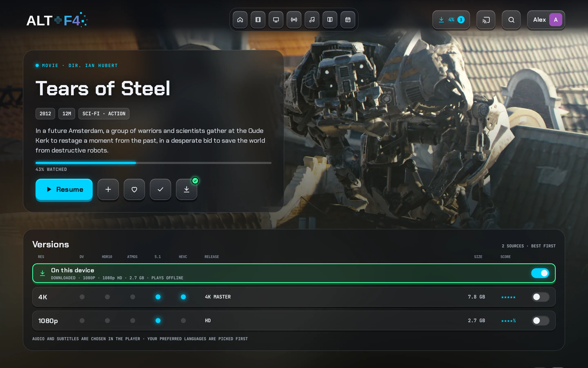Enable the 4K MASTER version toggle
Viewport: 588px width, 368px height.
click(x=540, y=297)
